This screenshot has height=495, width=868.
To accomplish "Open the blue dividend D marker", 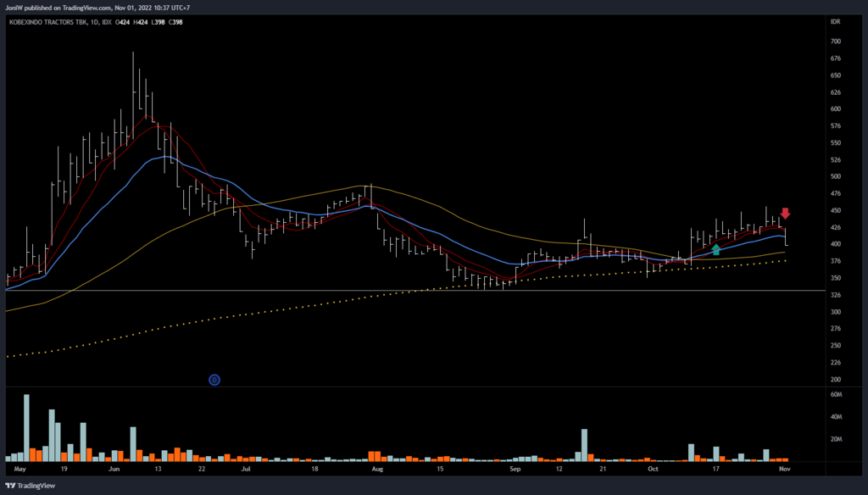I will pyautogui.click(x=214, y=381).
